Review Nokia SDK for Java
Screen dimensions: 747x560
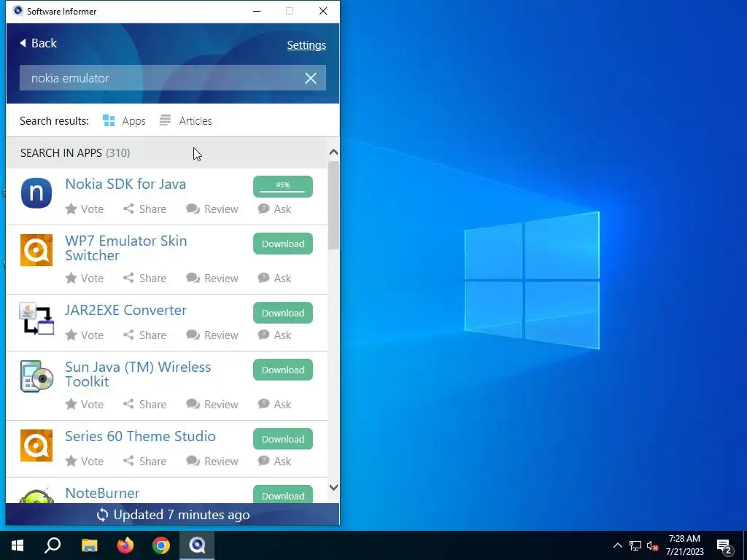(x=212, y=209)
